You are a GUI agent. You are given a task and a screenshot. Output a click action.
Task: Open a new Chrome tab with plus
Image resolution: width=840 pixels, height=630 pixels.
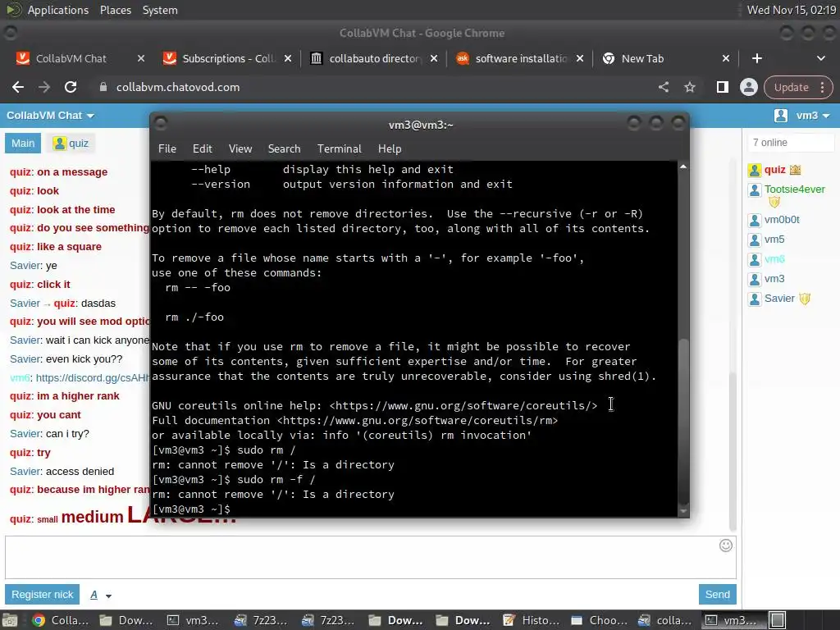click(756, 58)
